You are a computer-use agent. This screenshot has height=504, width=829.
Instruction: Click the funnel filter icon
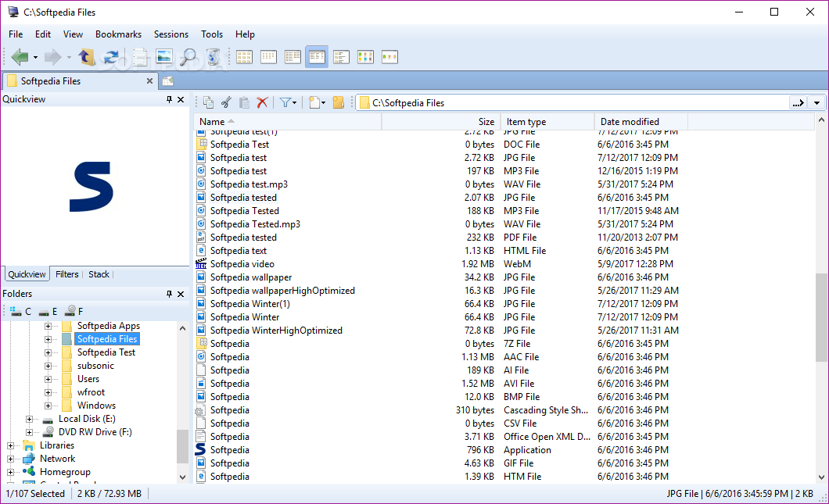point(285,102)
